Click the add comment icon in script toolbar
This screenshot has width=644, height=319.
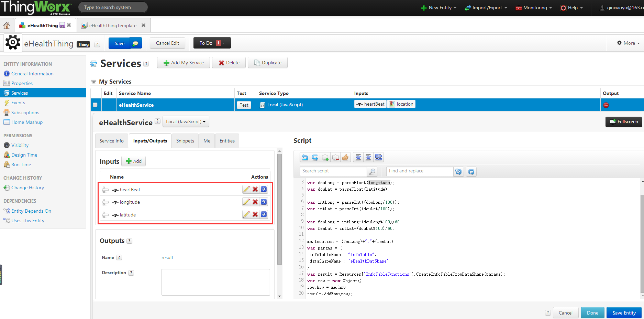[x=325, y=157]
